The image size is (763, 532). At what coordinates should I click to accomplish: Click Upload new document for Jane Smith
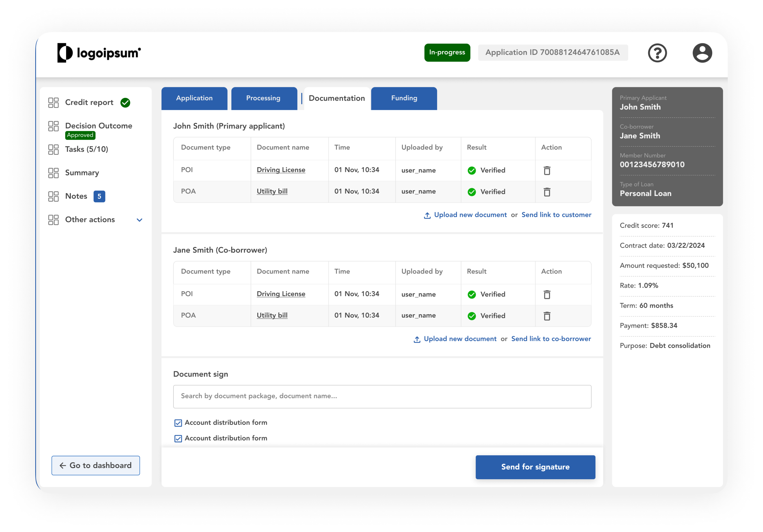click(460, 339)
